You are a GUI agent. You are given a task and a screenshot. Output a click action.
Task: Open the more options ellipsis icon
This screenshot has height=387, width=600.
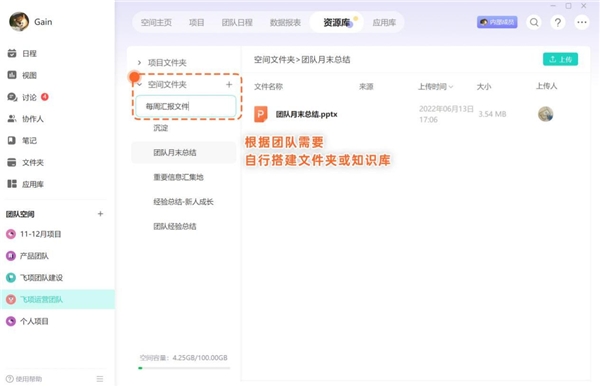pos(582,22)
